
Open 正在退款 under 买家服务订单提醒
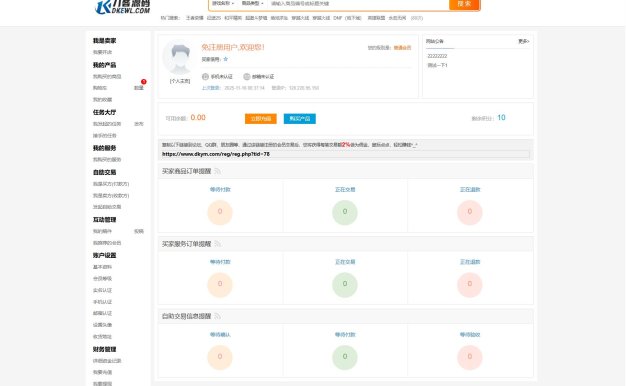coord(470,262)
